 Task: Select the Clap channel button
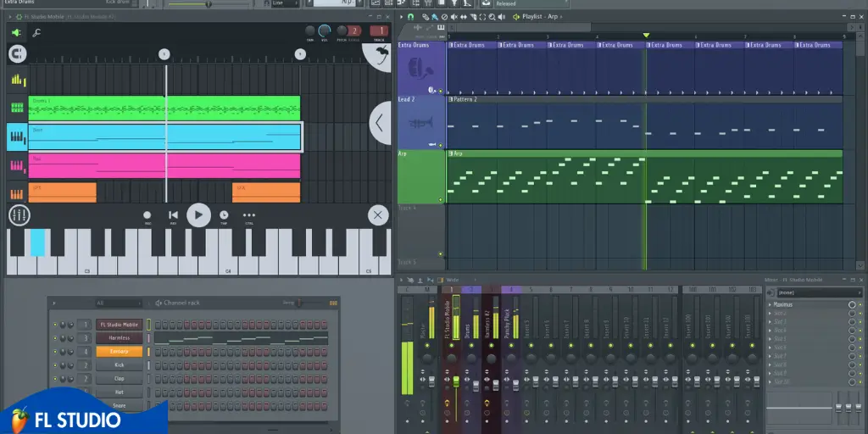(x=119, y=379)
